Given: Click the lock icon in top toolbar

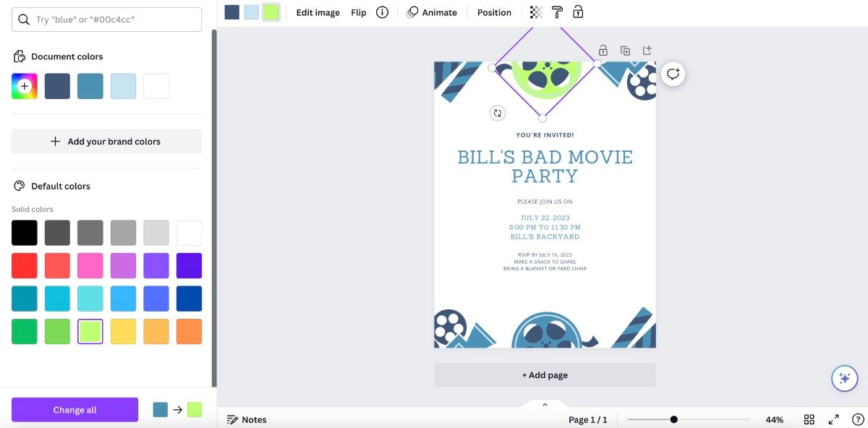Looking at the screenshot, I should pos(578,12).
